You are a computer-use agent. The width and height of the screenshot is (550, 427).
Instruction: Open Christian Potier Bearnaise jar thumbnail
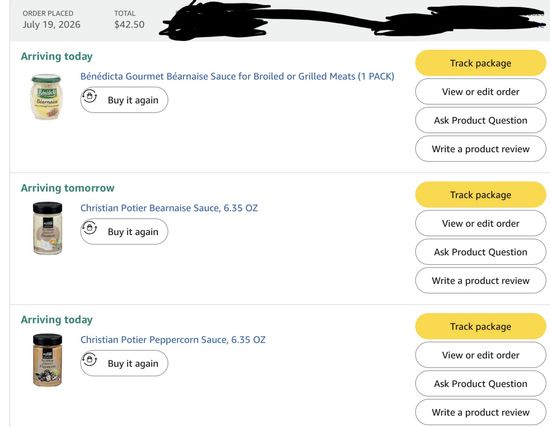pyautogui.click(x=47, y=228)
